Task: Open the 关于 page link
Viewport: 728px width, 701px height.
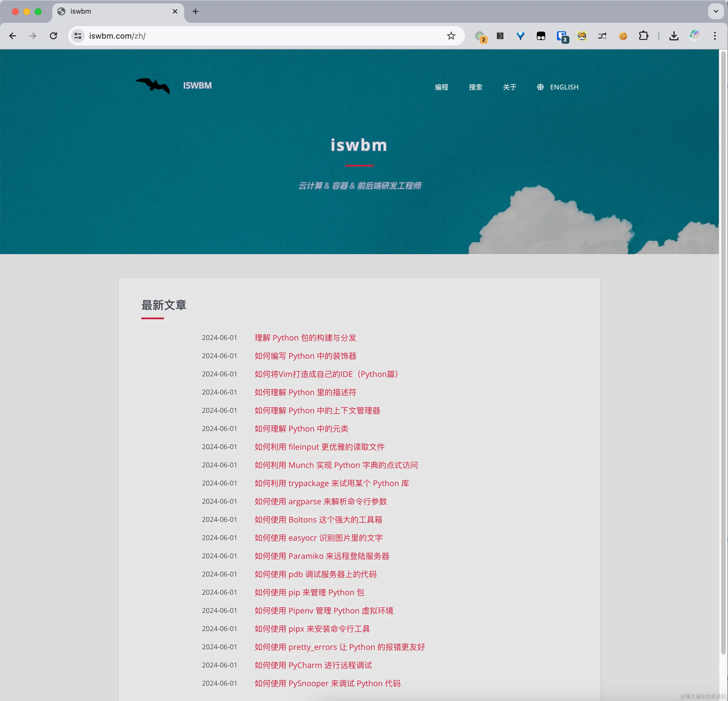Action: pos(509,87)
